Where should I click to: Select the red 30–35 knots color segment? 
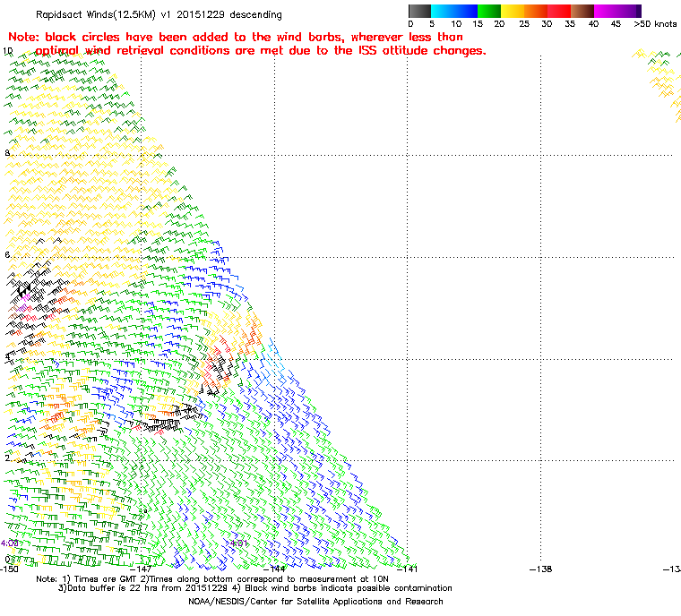[559, 11]
